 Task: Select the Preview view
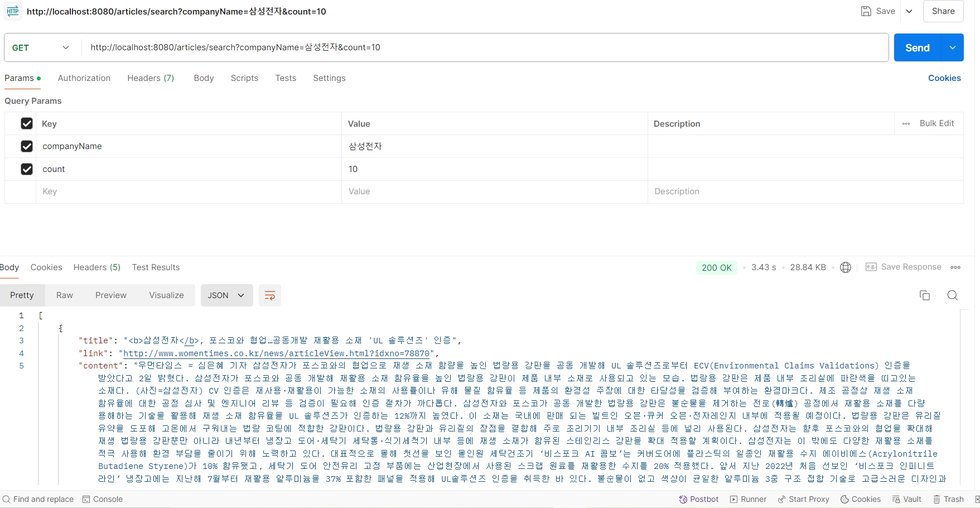[x=111, y=295]
